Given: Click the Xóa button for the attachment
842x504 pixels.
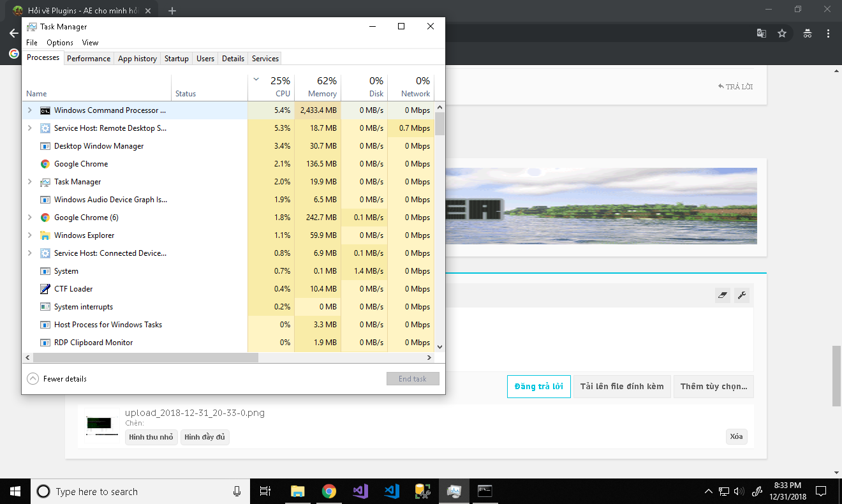Looking at the screenshot, I should click(x=736, y=437).
